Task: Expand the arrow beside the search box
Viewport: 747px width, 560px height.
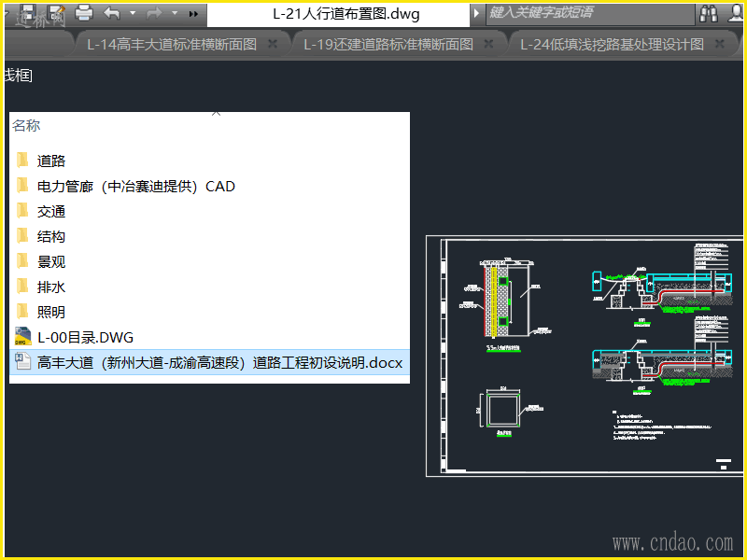Action: tap(476, 13)
